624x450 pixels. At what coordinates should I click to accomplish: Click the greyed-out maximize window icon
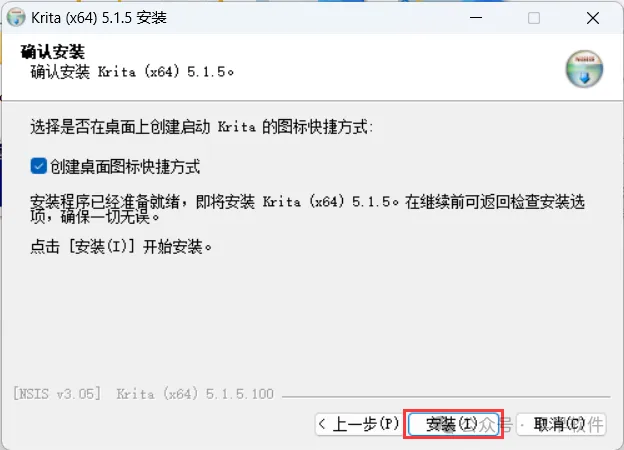(x=534, y=18)
